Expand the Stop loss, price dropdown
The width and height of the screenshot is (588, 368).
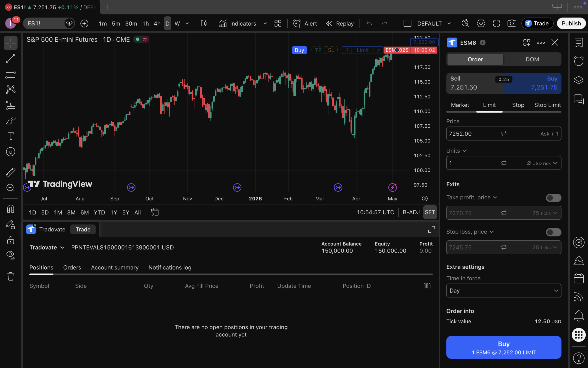[x=470, y=232]
